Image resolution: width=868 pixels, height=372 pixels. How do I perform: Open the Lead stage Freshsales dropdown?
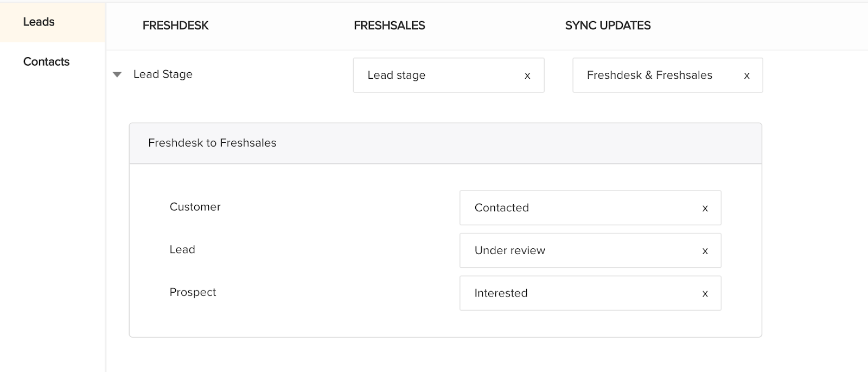(x=434, y=75)
